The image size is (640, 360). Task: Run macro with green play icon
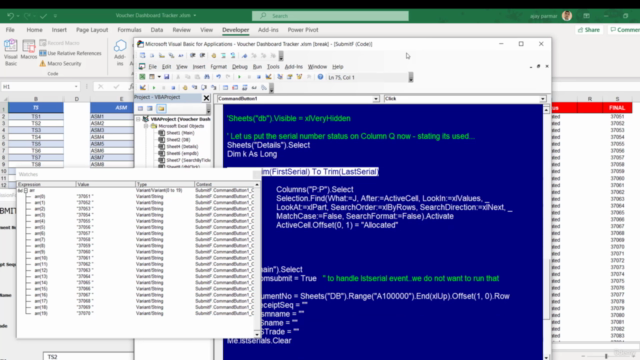239,77
